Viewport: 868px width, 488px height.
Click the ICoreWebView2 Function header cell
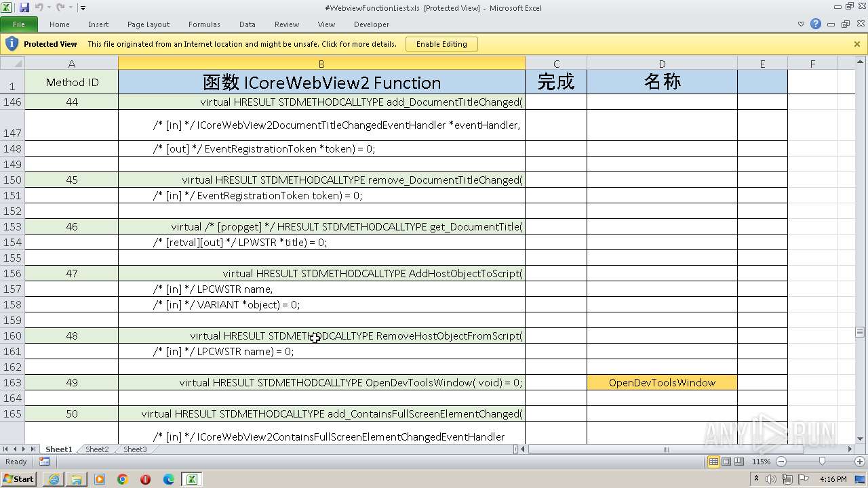pos(321,82)
